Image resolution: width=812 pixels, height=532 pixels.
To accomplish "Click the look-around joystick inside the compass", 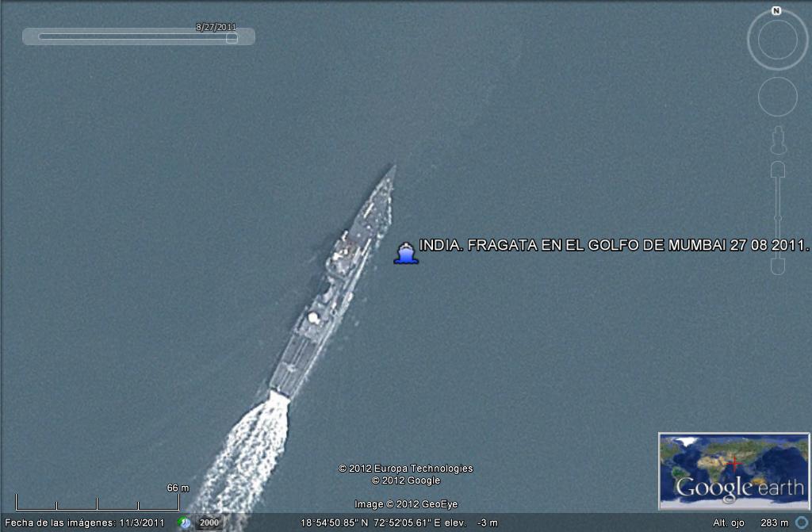I will point(777,40).
